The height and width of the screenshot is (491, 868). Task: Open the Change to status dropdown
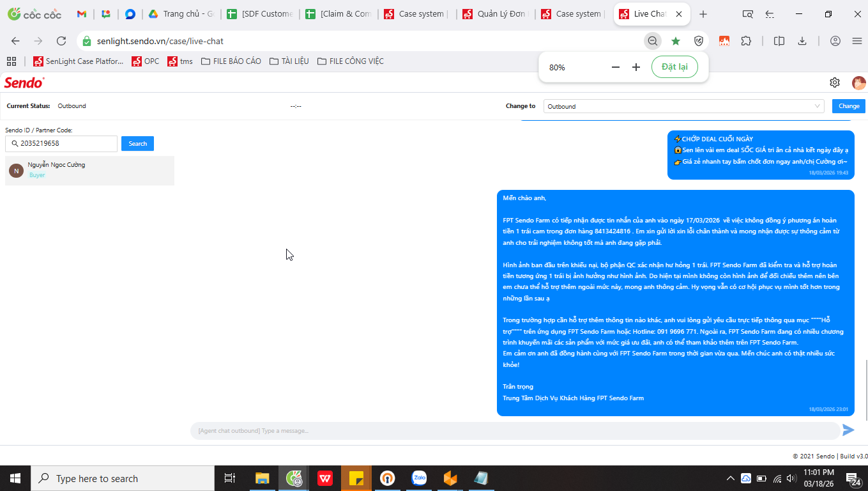coord(683,106)
